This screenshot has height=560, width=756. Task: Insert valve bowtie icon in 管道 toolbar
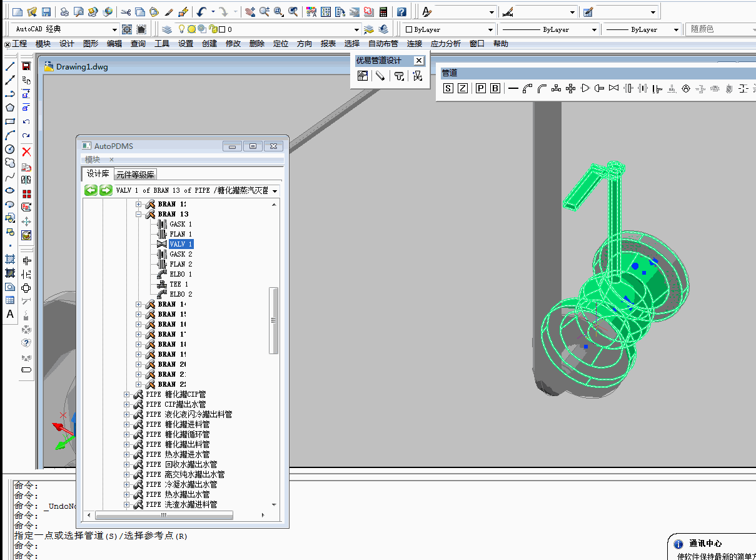pyautogui.click(x=614, y=88)
